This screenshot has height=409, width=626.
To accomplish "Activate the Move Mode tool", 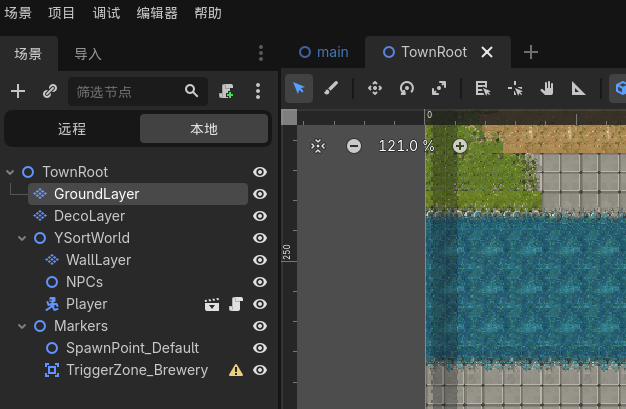I will (x=375, y=88).
